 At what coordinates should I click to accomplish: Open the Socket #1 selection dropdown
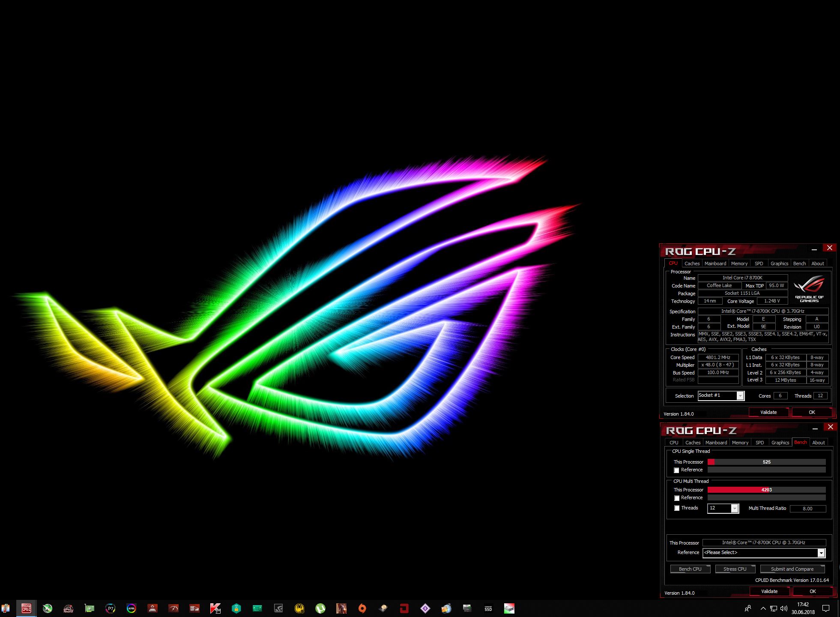point(721,396)
